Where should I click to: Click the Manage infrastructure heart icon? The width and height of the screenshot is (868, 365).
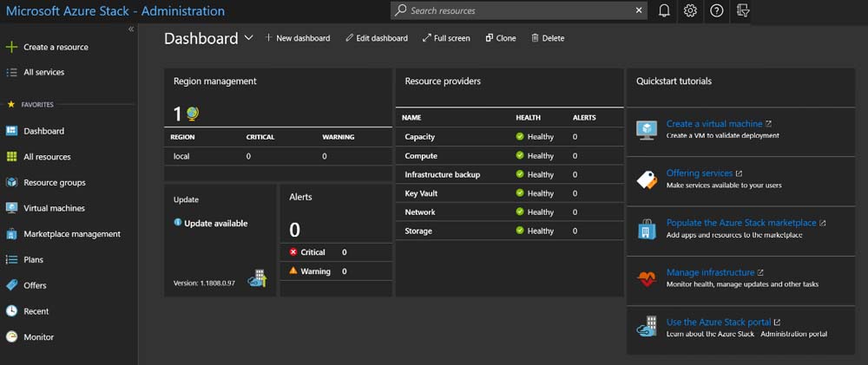647,278
